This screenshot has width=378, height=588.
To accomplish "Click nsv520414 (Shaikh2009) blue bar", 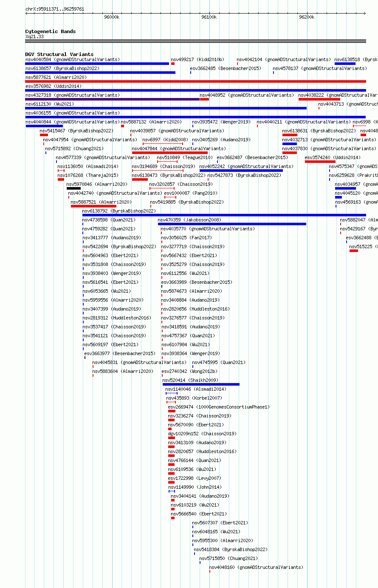I will pyautogui.click(x=201, y=384).
